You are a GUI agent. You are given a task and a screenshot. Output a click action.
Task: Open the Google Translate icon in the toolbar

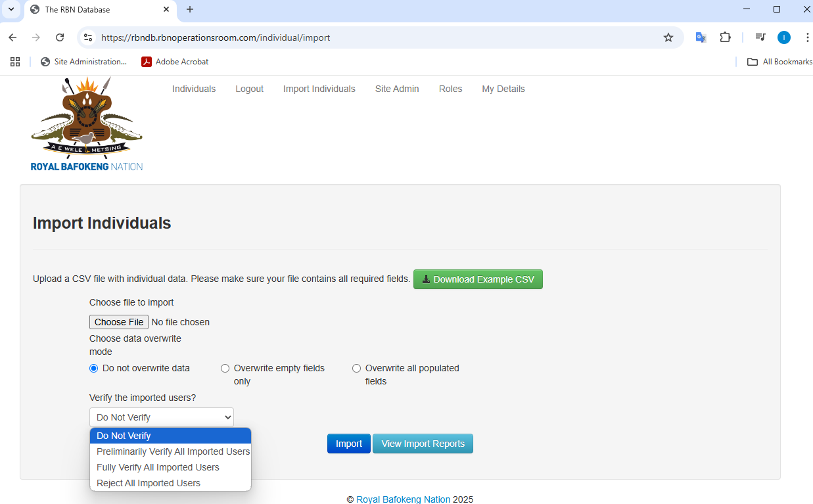click(x=701, y=37)
